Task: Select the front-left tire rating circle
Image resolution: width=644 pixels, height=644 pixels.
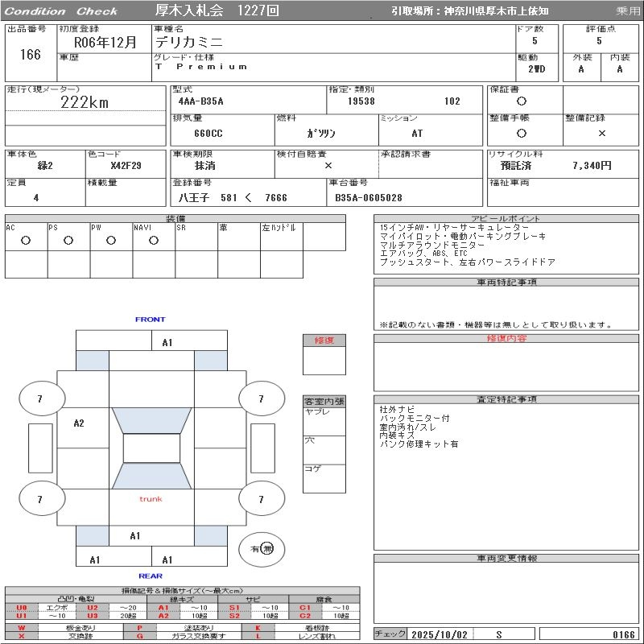Action: pyautogui.click(x=40, y=398)
